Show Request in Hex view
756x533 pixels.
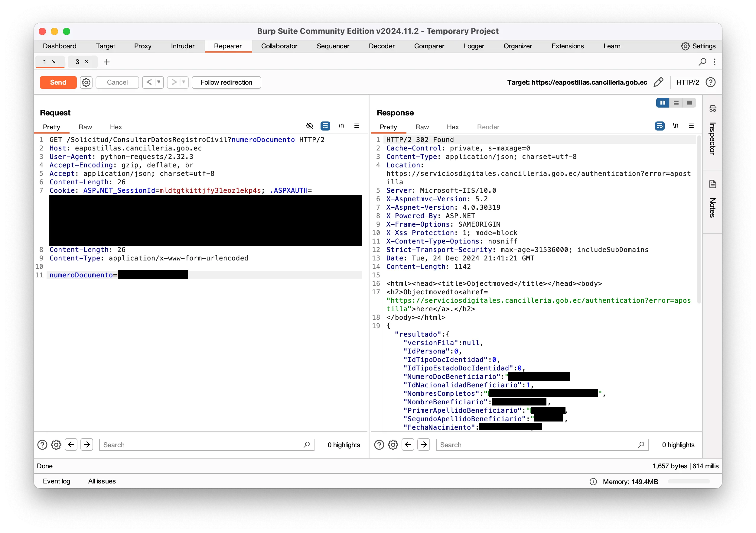pos(116,127)
